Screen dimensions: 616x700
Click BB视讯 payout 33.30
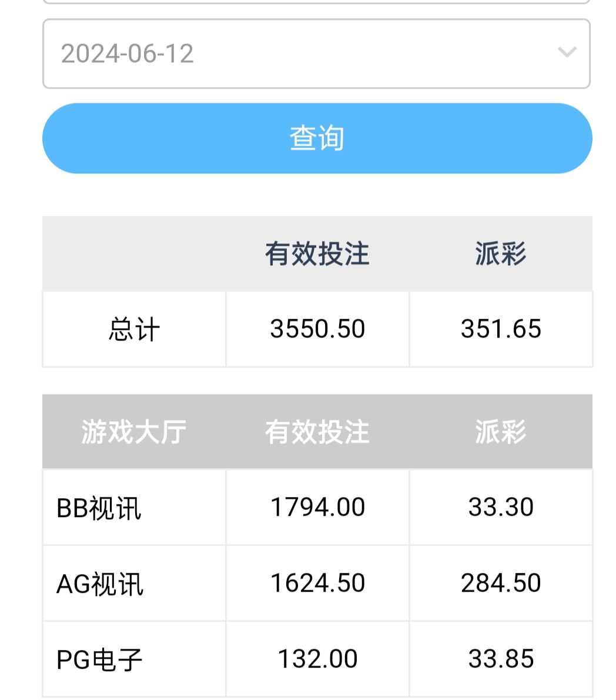tap(501, 507)
